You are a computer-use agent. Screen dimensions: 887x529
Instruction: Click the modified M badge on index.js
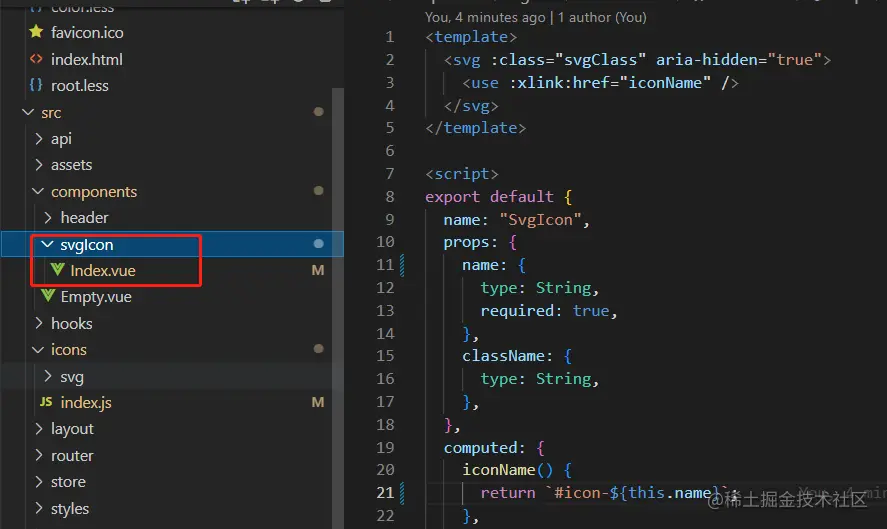pos(318,402)
